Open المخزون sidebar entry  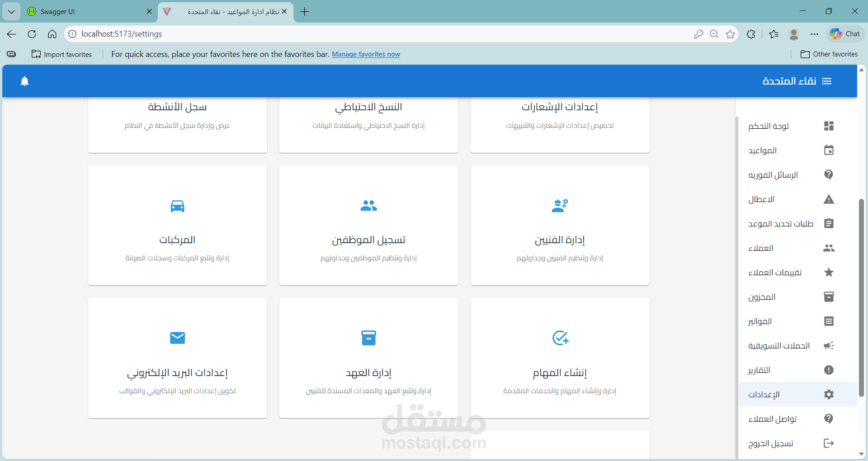tap(797, 297)
